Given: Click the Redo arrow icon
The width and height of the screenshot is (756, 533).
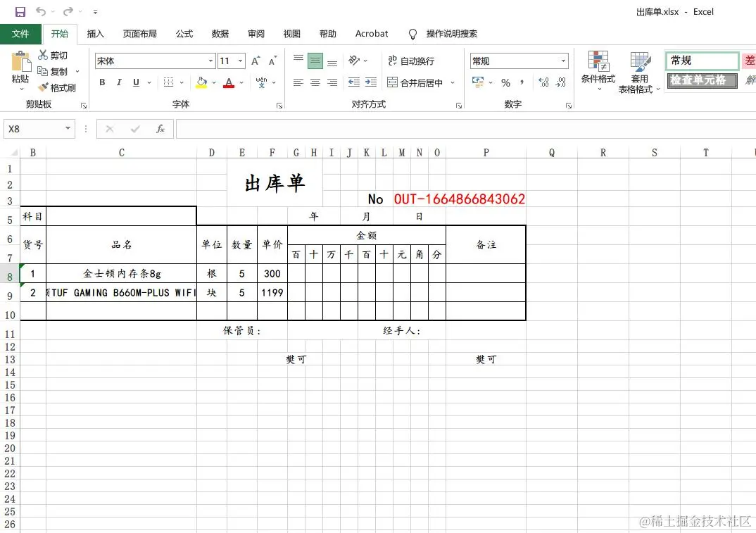Looking at the screenshot, I should point(68,11).
